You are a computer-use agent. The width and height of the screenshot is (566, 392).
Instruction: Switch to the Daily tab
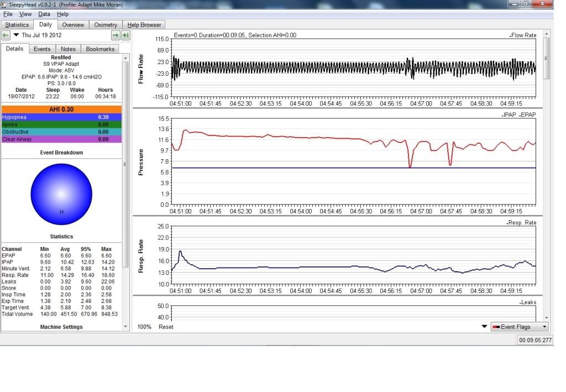pyautogui.click(x=45, y=24)
